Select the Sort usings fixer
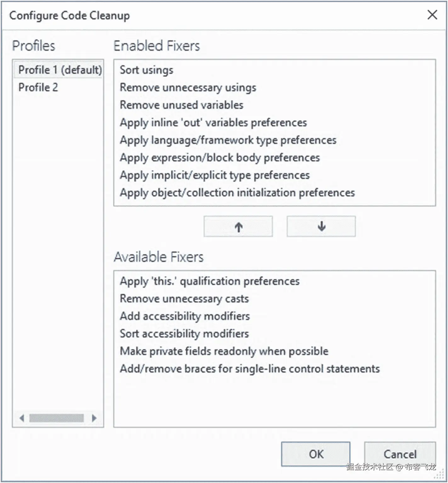 pos(146,70)
